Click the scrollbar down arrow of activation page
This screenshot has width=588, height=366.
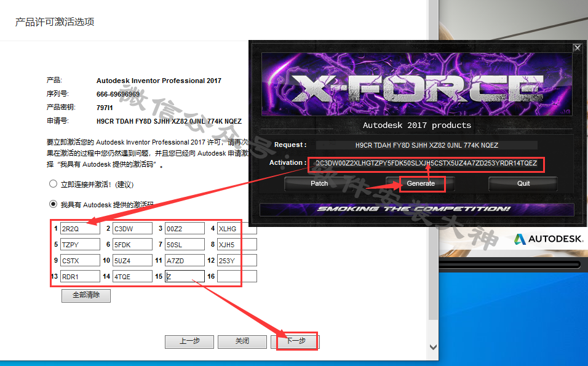(433, 347)
